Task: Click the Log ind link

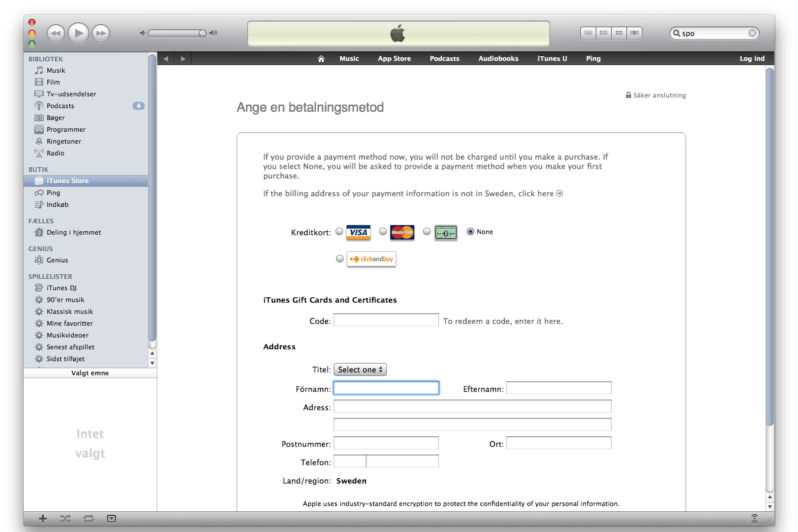Action: tap(752, 59)
